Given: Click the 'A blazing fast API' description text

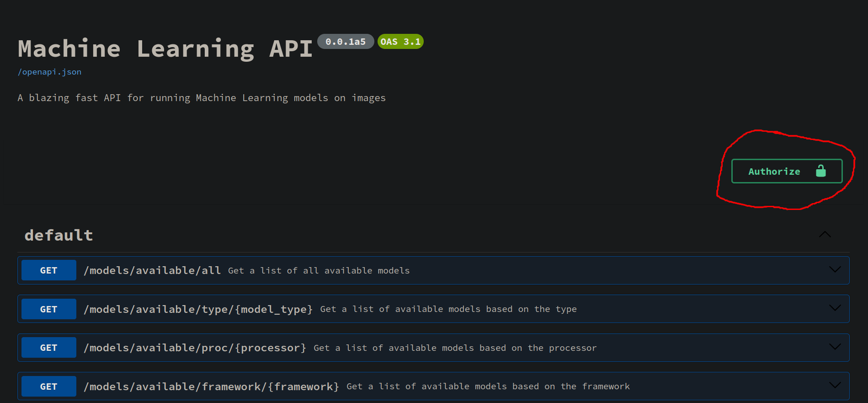Looking at the screenshot, I should coord(202,98).
